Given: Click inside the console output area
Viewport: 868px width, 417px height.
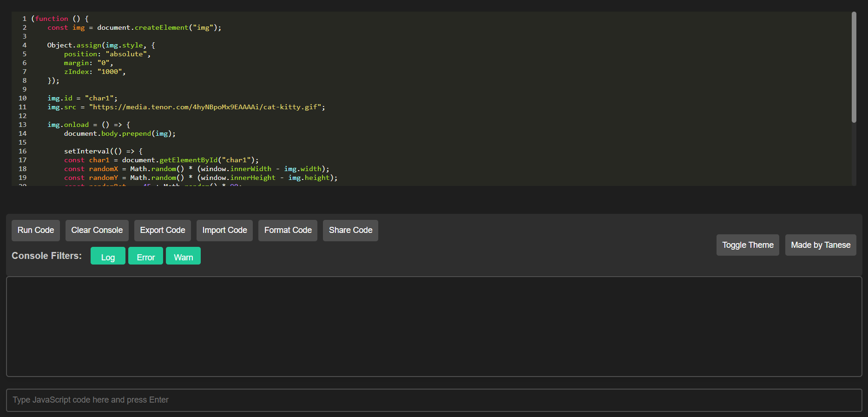Looking at the screenshot, I should point(434,327).
